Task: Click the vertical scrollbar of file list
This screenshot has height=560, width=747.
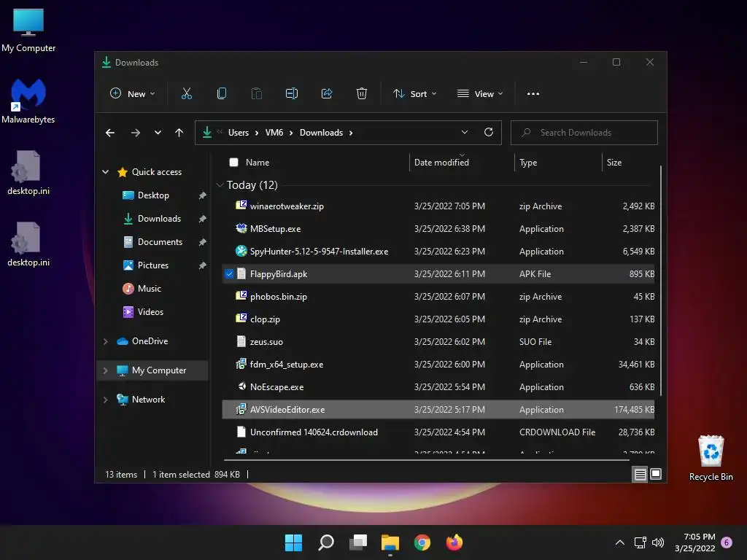Action: pos(660,281)
